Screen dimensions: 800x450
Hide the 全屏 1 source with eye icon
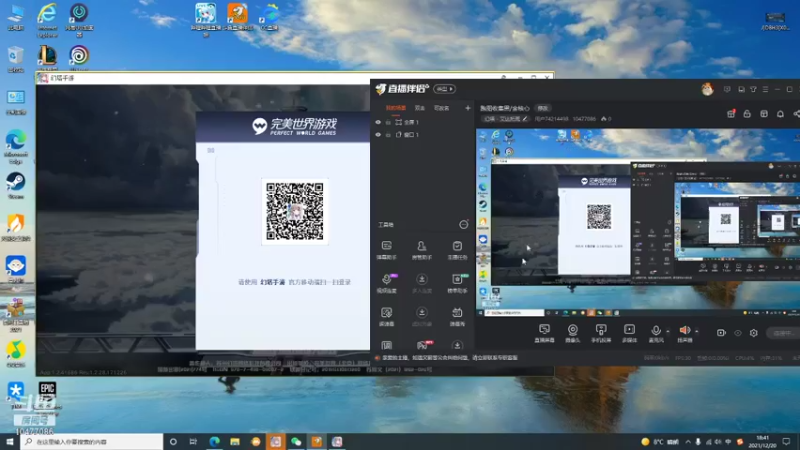click(x=378, y=122)
